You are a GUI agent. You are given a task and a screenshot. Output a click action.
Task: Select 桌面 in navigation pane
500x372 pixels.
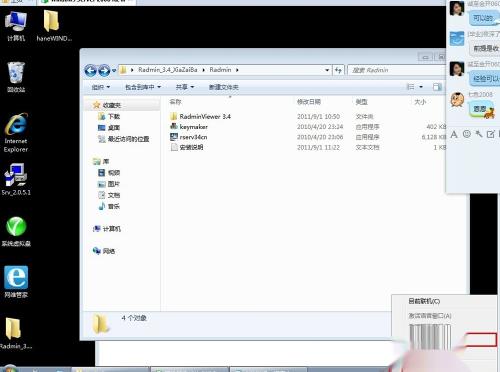(109, 128)
